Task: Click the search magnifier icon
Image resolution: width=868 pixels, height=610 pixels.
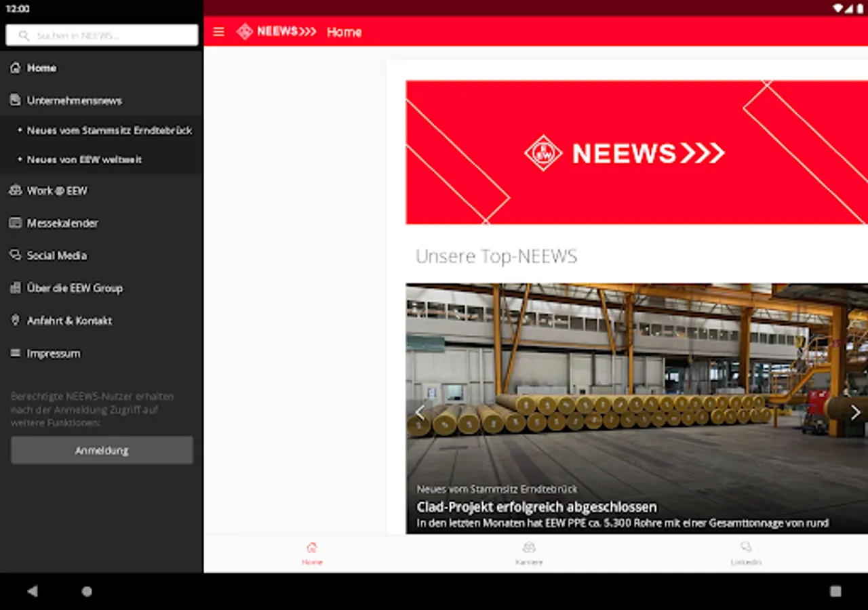Action: pos(24,35)
